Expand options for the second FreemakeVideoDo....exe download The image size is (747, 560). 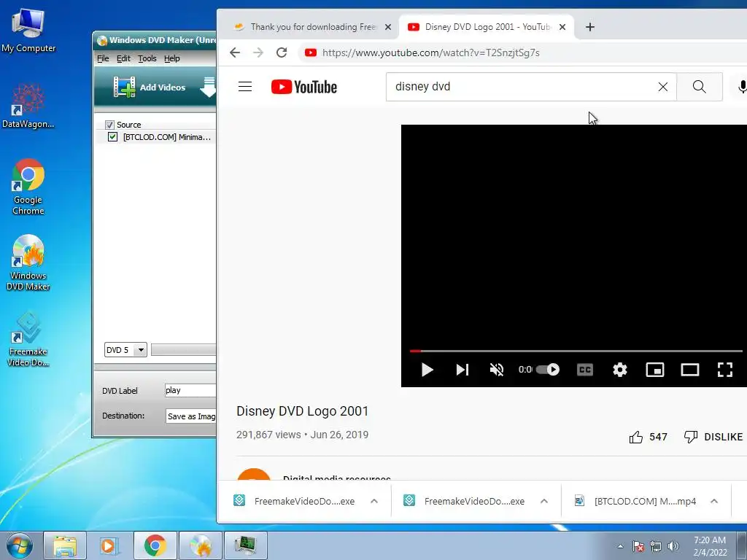click(x=544, y=501)
